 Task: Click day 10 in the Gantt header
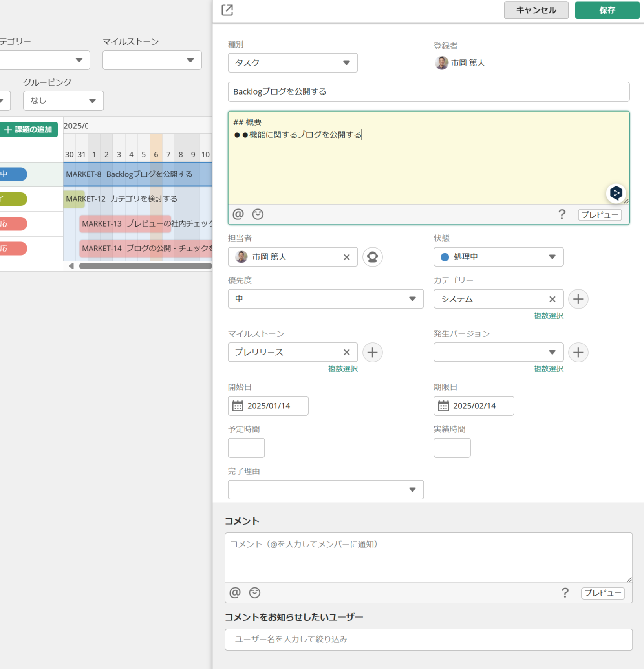(x=205, y=155)
